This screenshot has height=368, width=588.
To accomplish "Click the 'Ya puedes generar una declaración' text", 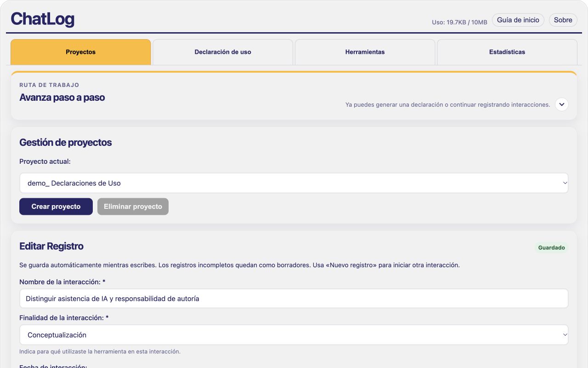I will 447,105.
